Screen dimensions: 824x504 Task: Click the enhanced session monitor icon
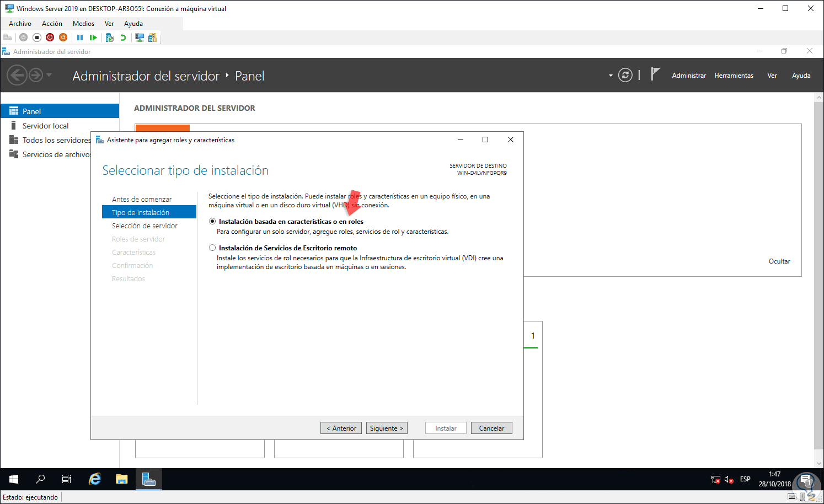[x=140, y=37]
